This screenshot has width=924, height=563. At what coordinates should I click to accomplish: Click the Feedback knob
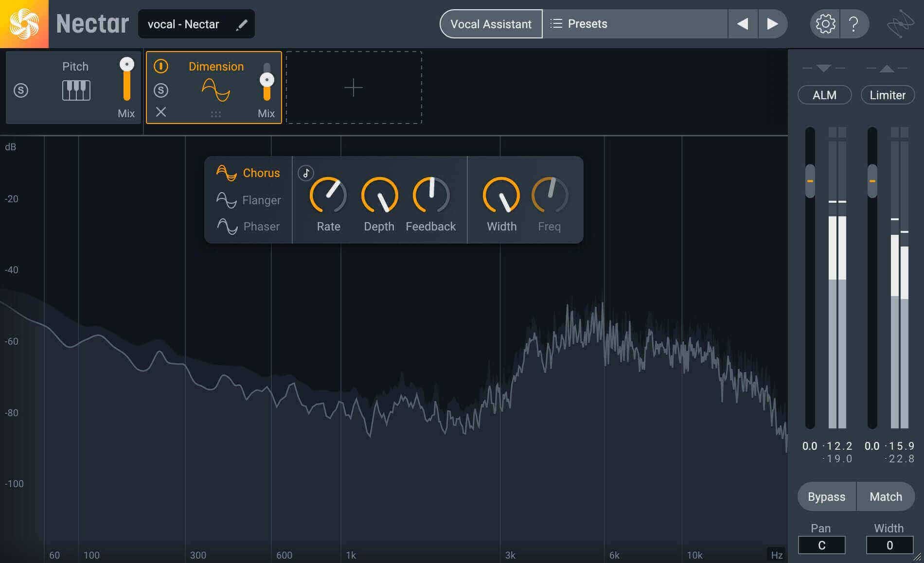point(431,195)
